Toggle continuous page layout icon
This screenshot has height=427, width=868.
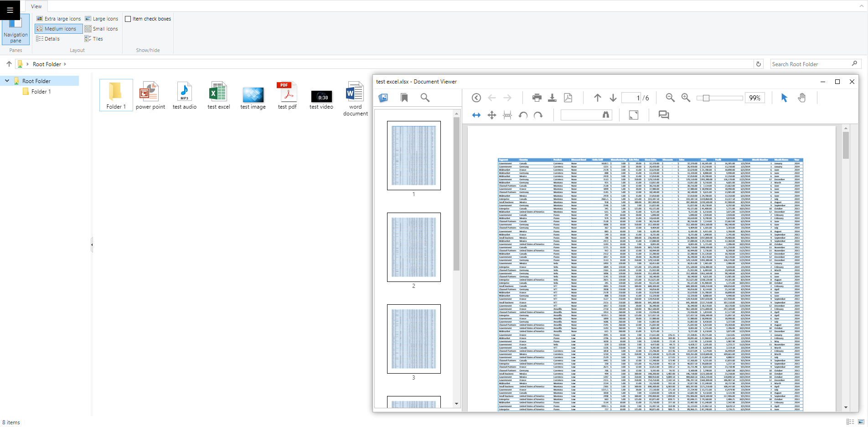[x=507, y=115]
